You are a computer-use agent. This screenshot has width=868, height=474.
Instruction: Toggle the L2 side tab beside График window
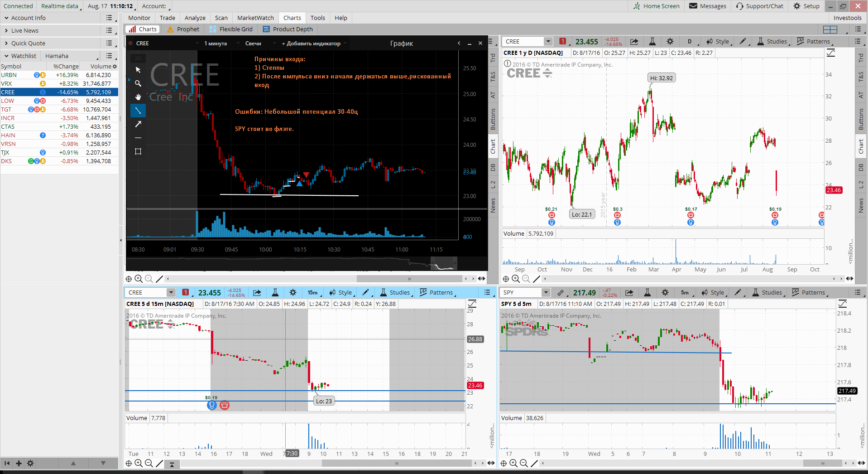(493, 184)
